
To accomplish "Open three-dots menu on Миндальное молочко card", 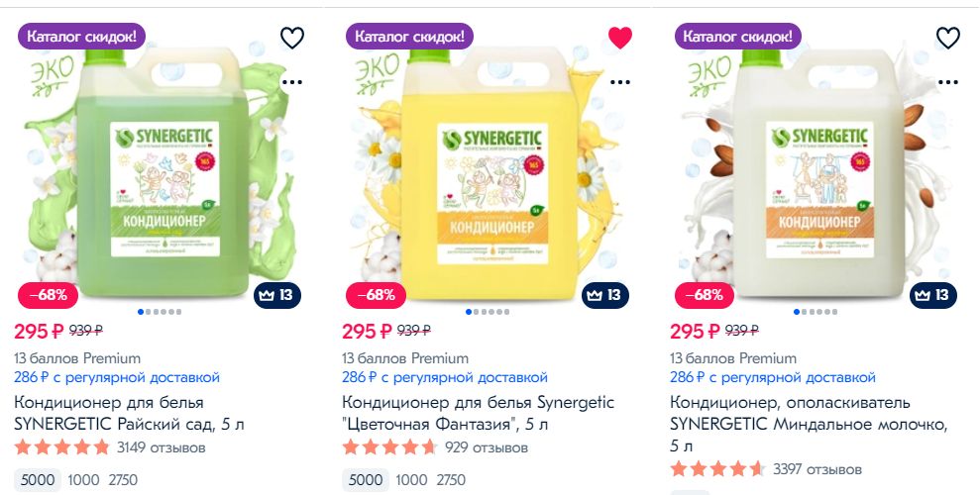I will (947, 82).
